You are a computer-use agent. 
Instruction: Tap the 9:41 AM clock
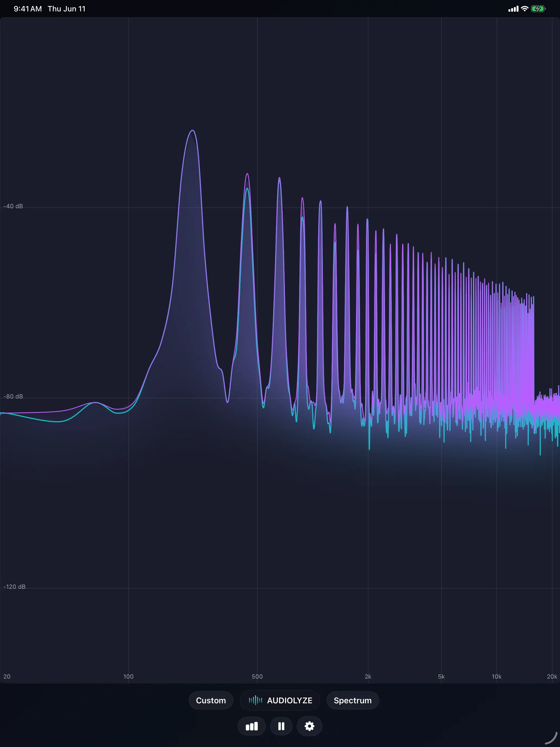[x=28, y=9]
